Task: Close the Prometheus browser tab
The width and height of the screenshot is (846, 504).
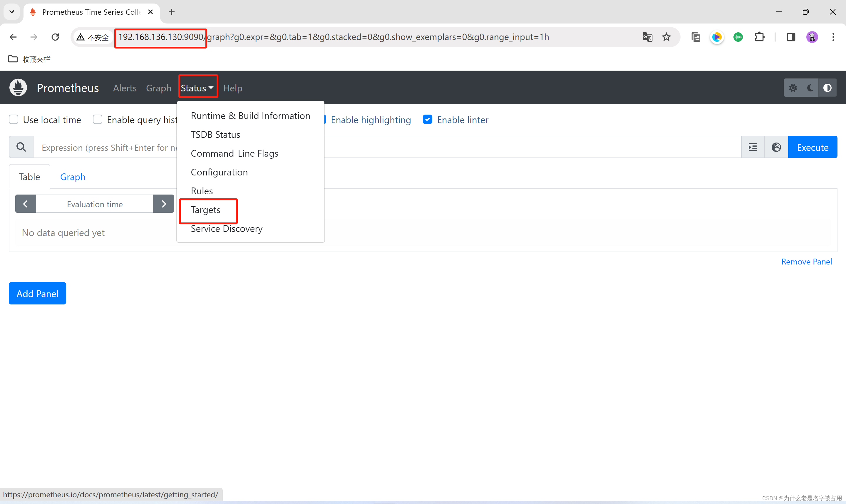Action: (x=150, y=12)
